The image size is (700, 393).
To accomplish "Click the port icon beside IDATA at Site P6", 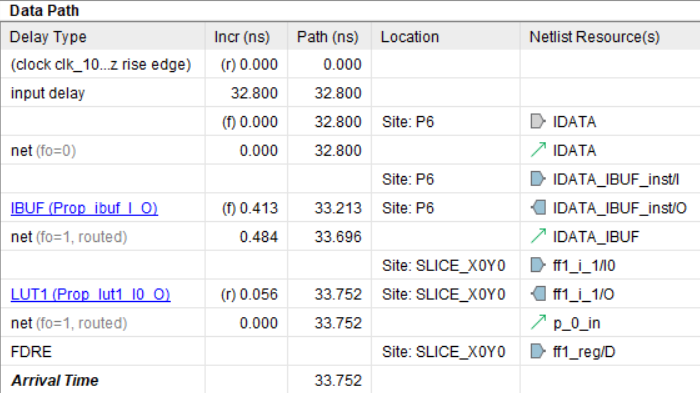I will pos(538,121).
